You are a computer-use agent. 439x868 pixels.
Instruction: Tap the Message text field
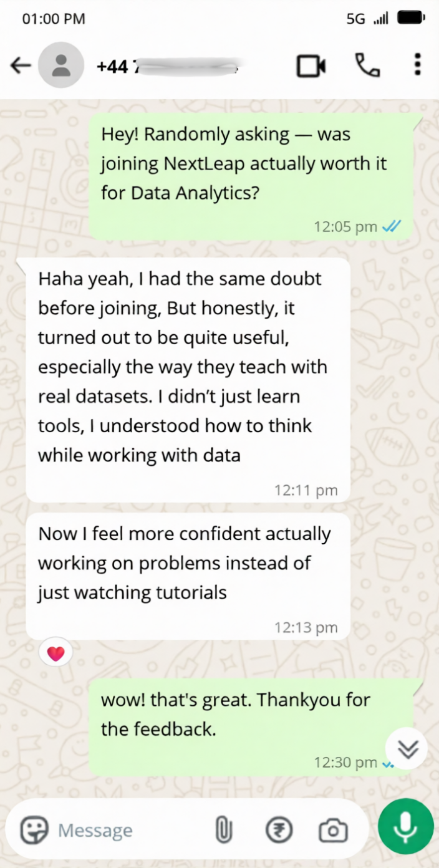point(130,831)
